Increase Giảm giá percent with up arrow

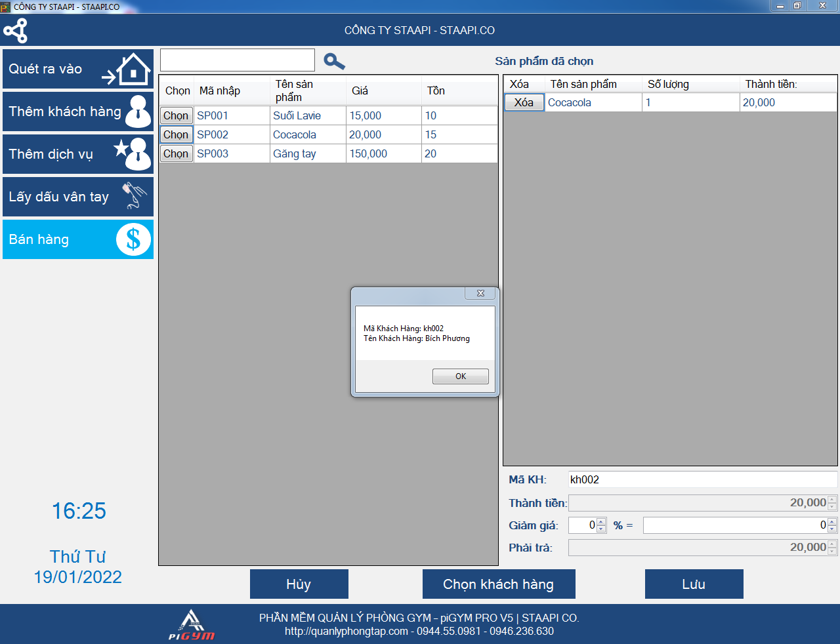point(601,522)
